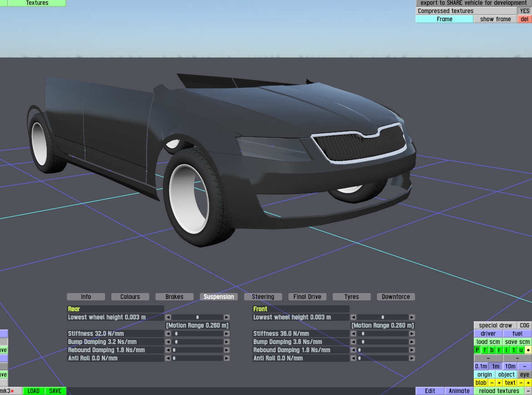Click the Rear lowest wheel height slider
Image resolution: width=532 pixels, height=395 pixels.
pyautogui.click(x=197, y=317)
